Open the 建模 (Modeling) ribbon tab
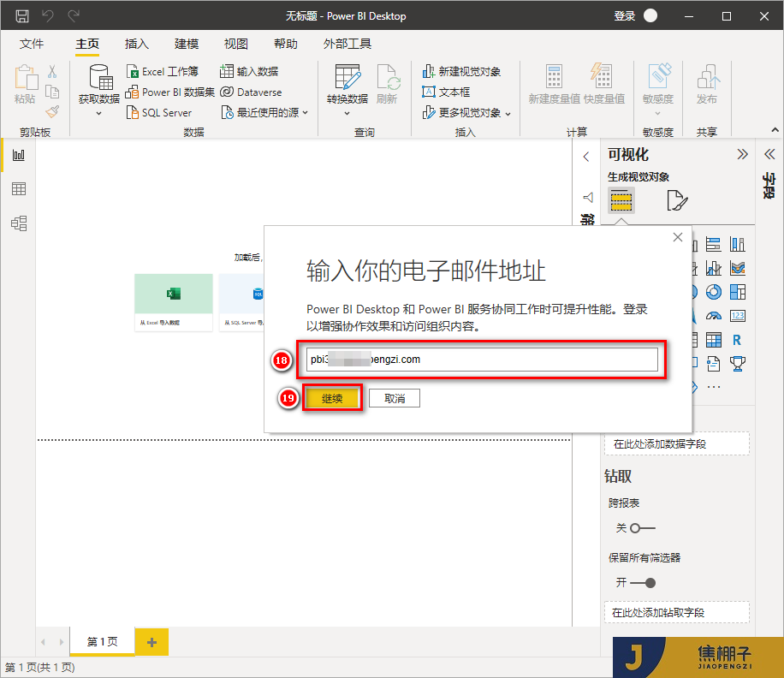Image resolution: width=784 pixels, height=678 pixels. [187, 44]
